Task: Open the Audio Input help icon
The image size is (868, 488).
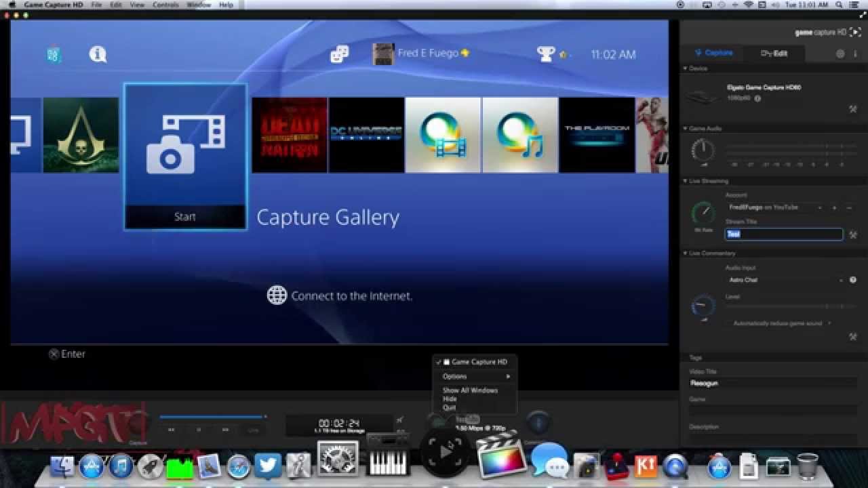Action: point(853,280)
